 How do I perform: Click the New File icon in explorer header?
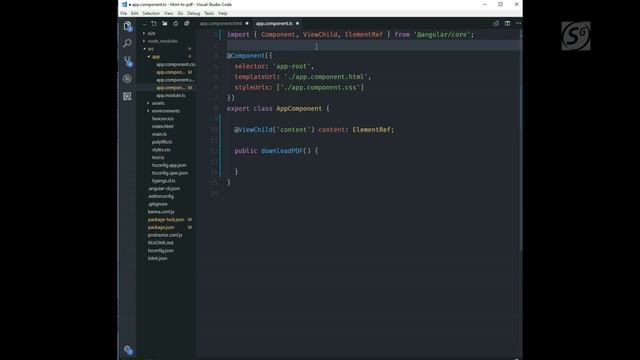[154, 24]
